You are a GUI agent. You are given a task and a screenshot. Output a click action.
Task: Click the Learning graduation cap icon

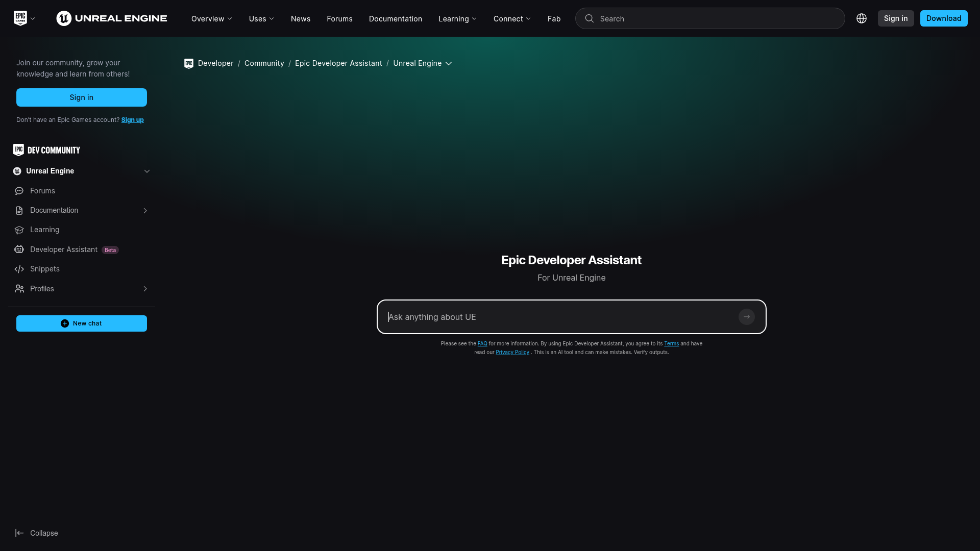pyautogui.click(x=19, y=230)
